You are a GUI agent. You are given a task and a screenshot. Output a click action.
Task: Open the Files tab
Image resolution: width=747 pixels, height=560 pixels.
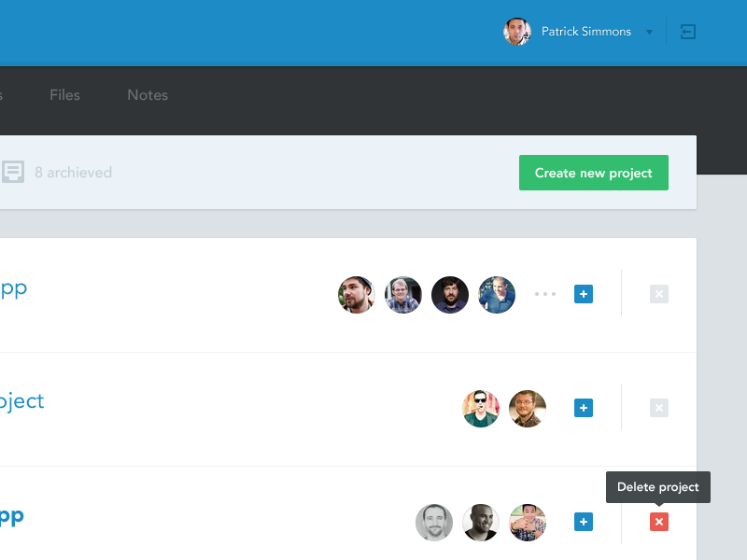(64, 95)
